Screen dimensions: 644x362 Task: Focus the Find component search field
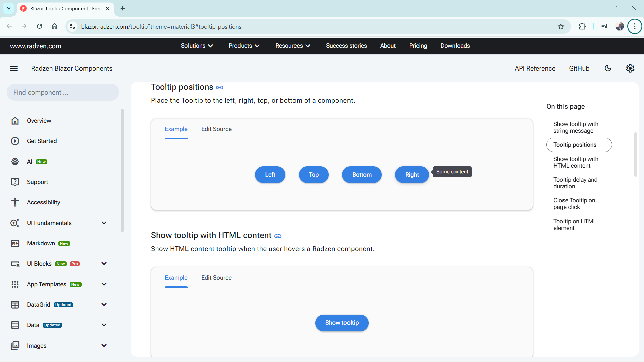(63, 92)
